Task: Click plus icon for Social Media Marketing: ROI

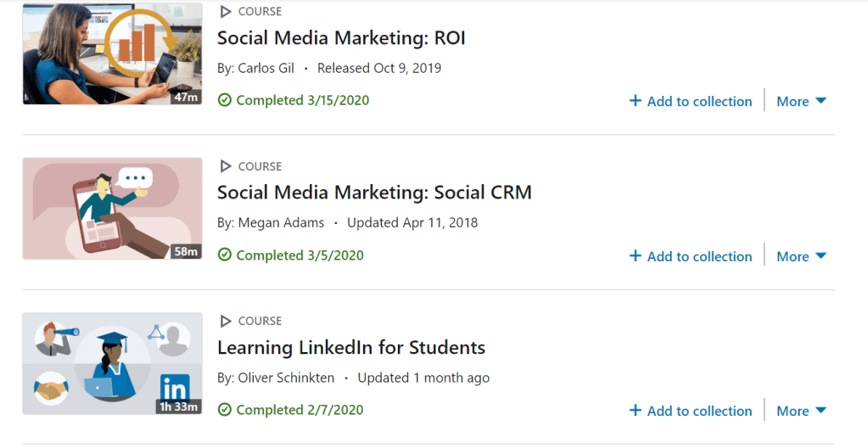Action: pos(636,101)
